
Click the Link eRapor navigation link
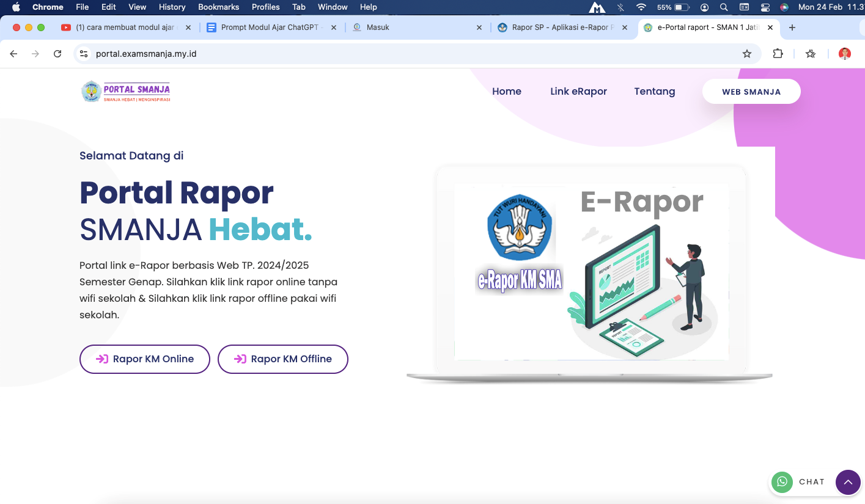[x=578, y=92]
